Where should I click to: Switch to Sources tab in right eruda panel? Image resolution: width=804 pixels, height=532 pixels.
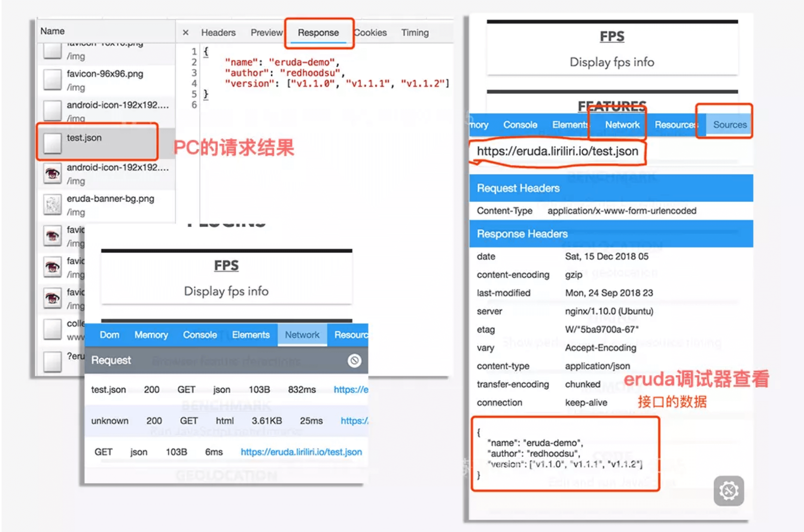coord(729,125)
